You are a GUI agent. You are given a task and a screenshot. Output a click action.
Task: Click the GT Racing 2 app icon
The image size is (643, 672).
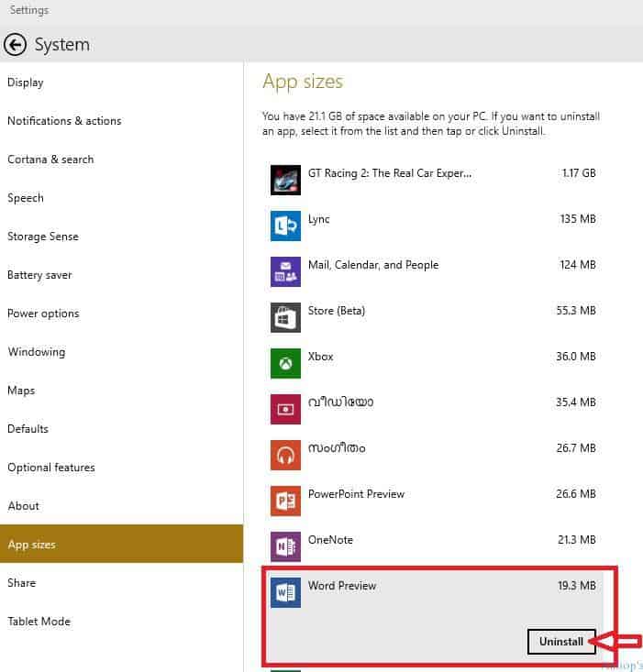[285, 180]
